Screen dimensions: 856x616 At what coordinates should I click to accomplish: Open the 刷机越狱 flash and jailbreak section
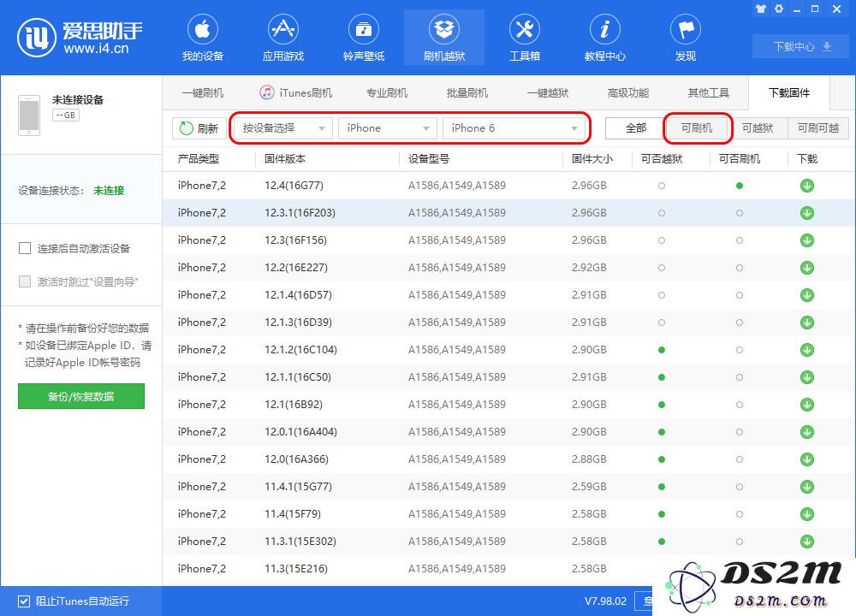pyautogui.click(x=443, y=38)
